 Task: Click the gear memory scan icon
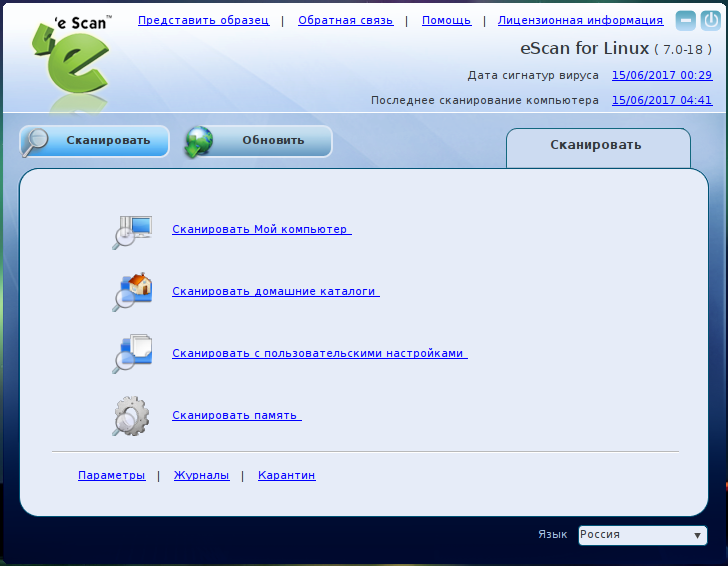coord(131,416)
